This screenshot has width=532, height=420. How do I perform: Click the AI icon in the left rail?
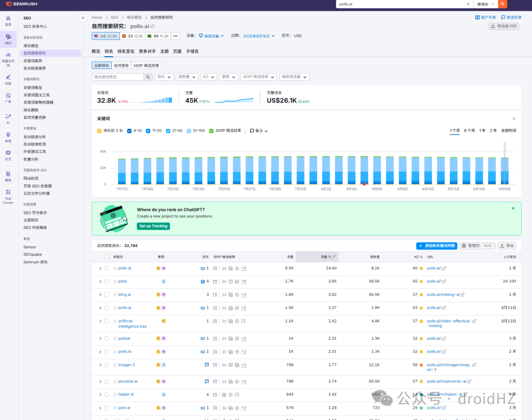(x=8, y=118)
